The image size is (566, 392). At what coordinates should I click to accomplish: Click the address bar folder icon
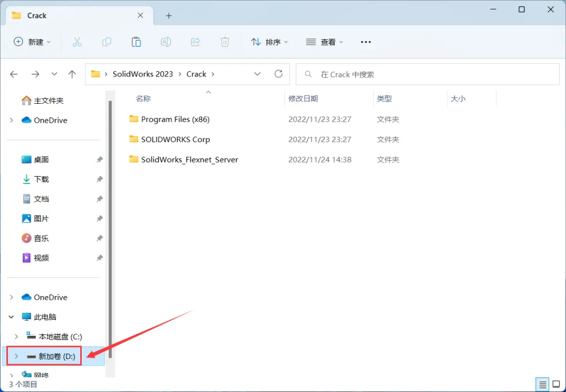click(95, 74)
